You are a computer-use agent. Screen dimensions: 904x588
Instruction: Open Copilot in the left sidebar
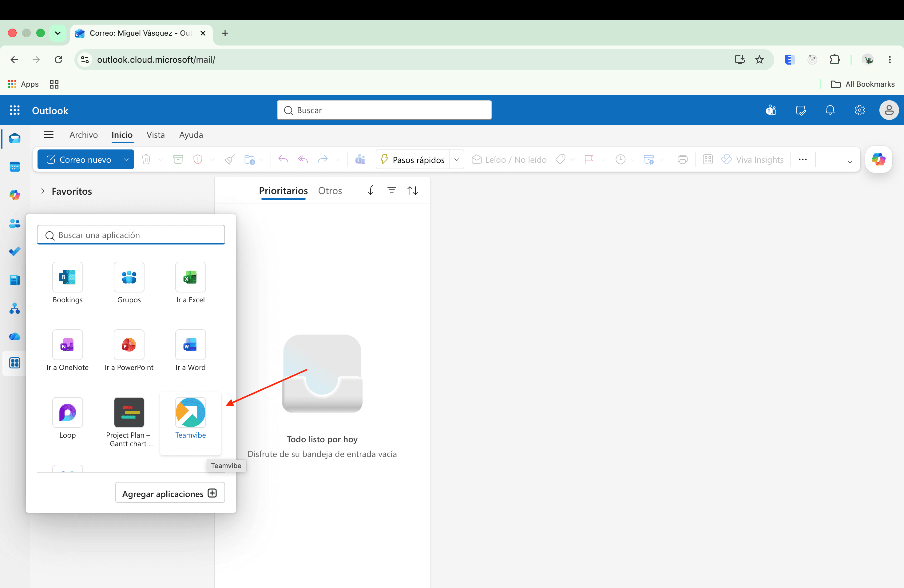point(15,195)
